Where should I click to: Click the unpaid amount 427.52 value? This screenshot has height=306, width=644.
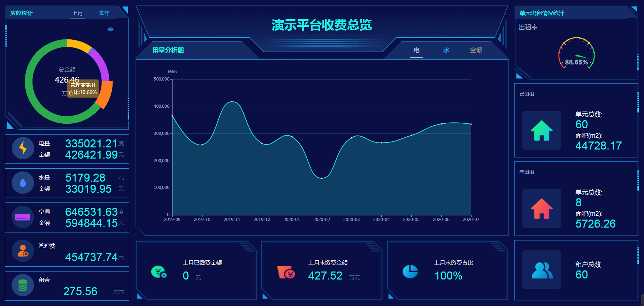pos(325,276)
